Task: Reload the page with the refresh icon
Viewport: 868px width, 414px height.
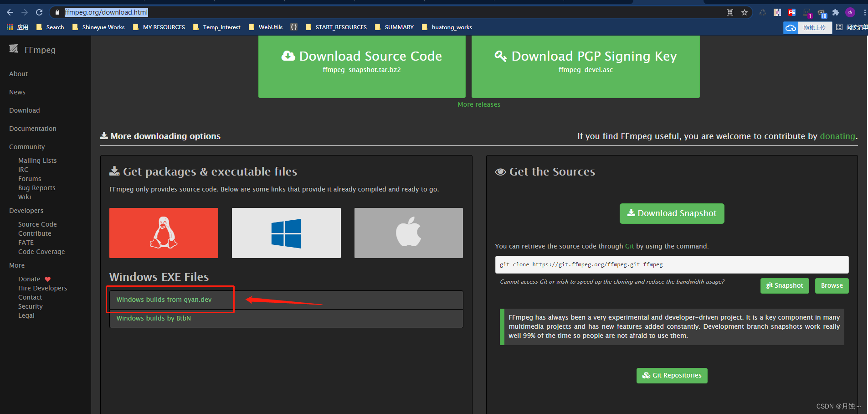Action: (x=39, y=12)
